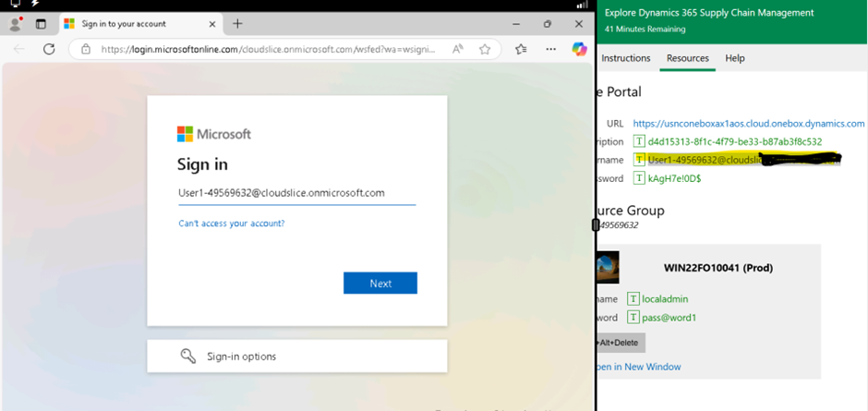Click the key icon beside Sign-in options
The width and height of the screenshot is (868, 411).
pos(188,357)
